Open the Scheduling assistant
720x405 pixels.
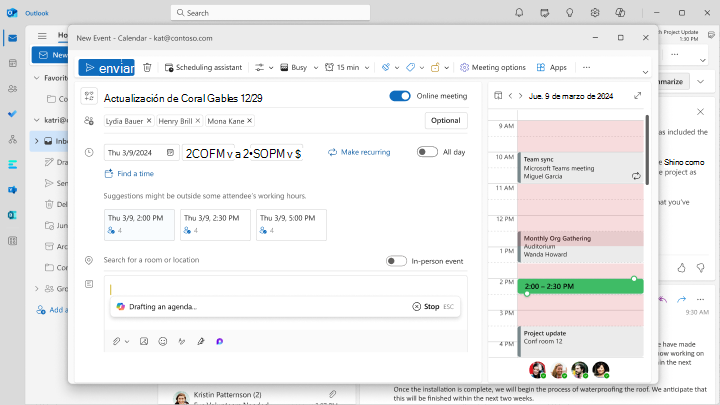coord(203,68)
